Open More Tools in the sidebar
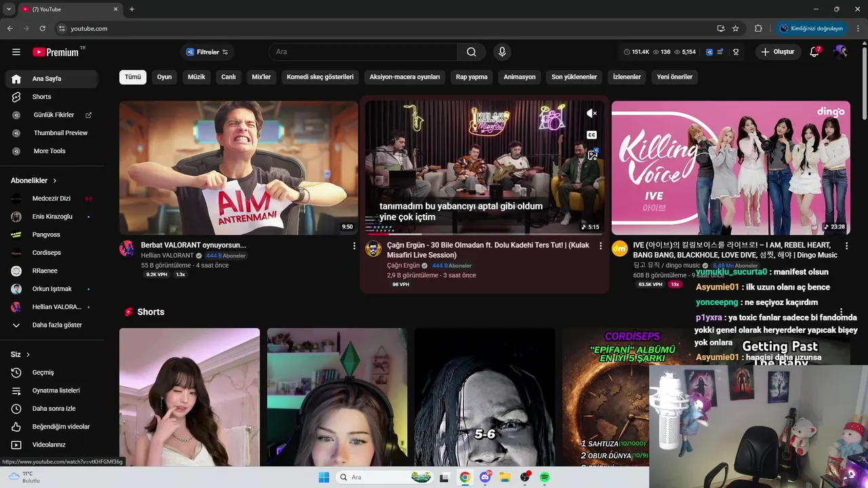The image size is (868, 488). [x=52, y=151]
